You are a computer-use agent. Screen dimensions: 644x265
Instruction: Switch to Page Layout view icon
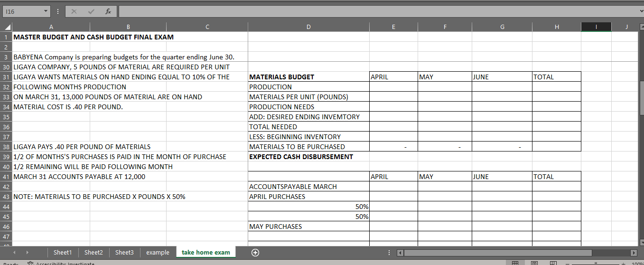(535, 263)
